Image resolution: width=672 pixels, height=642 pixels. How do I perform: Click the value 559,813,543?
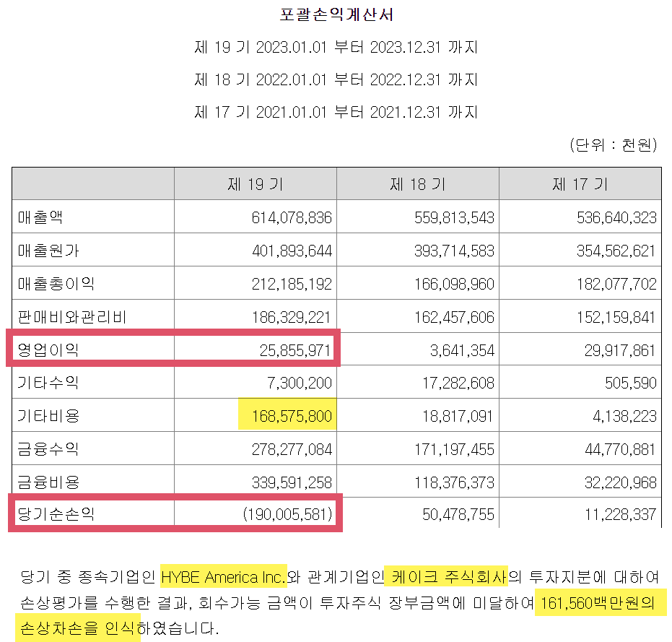pyautogui.click(x=454, y=218)
